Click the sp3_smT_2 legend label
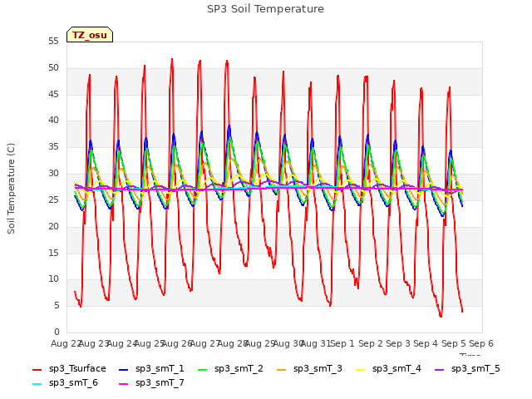This screenshot has height=399, width=532. 239,368
